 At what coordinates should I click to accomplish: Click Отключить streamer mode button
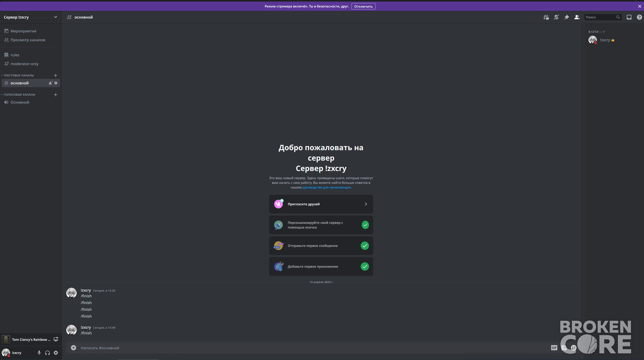(x=363, y=6)
